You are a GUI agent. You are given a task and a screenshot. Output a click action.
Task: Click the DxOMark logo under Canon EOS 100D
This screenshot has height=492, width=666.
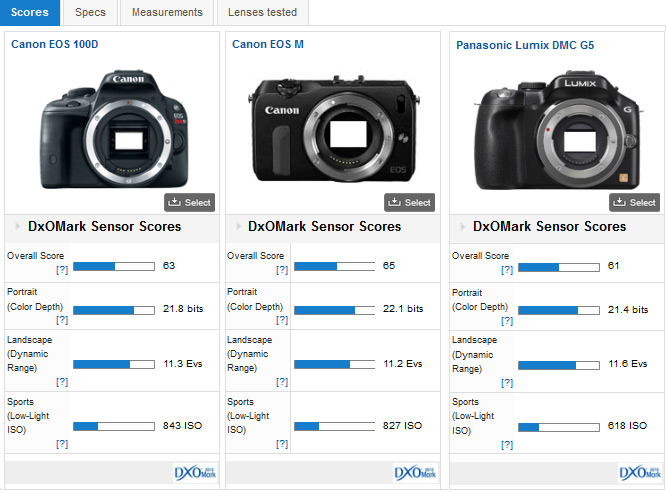pyautogui.click(x=195, y=473)
